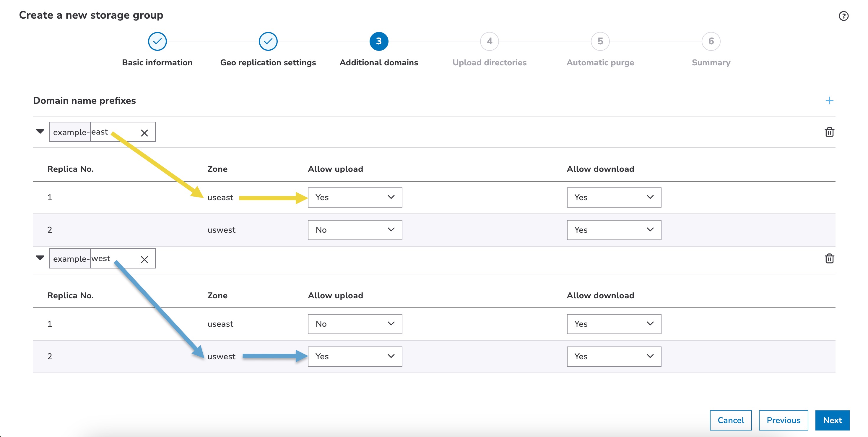Go to Geo replication settings step
This screenshot has height=437, width=868.
[268, 41]
